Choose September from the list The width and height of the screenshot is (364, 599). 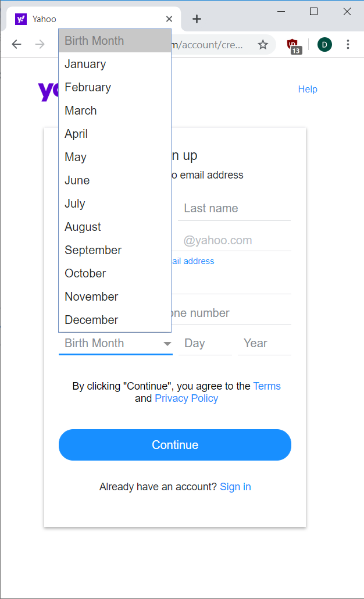point(93,250)
